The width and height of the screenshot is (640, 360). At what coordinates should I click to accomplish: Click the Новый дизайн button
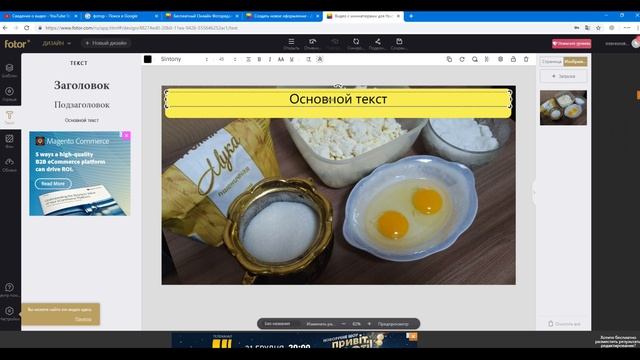coord(106,43)
